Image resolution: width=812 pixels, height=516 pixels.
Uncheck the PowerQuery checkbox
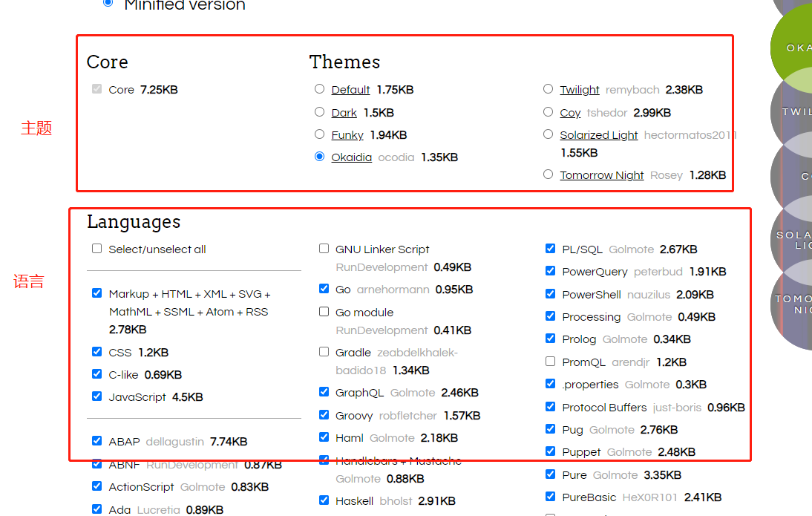[x=551, y=271]
